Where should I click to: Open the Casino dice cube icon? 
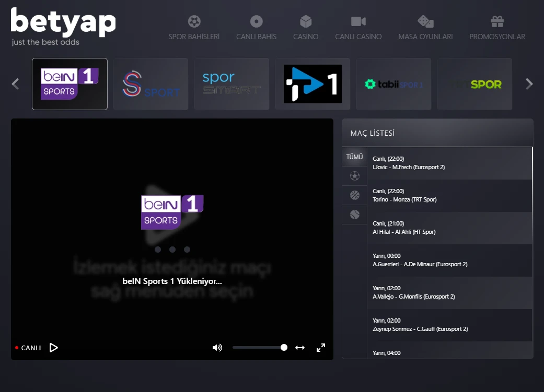click(306, 21)
